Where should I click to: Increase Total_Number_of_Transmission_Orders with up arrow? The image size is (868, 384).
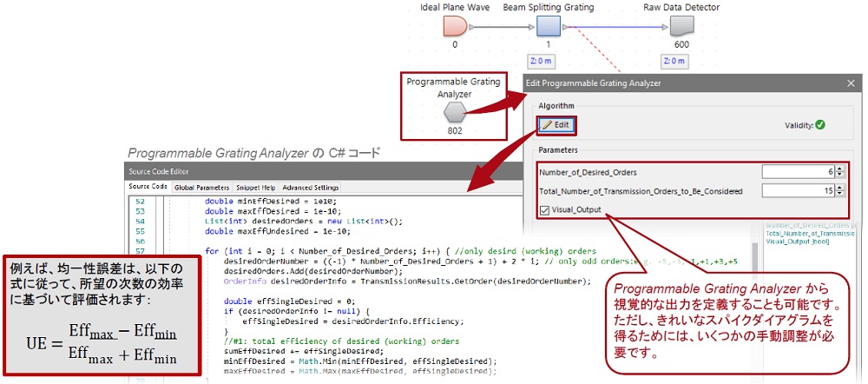click(x=840, y=188)
